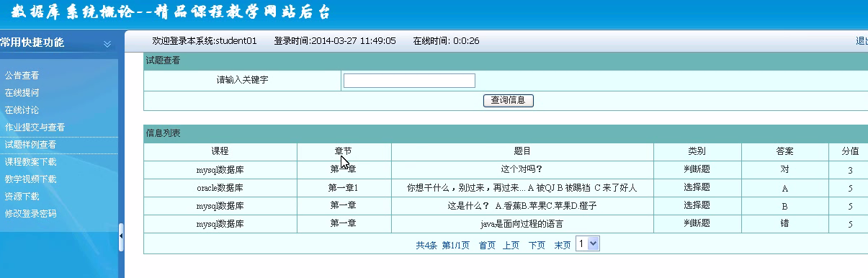Collapse the 常用快捷功能 panel chevron
868x278 pixels.
point(107,44)
